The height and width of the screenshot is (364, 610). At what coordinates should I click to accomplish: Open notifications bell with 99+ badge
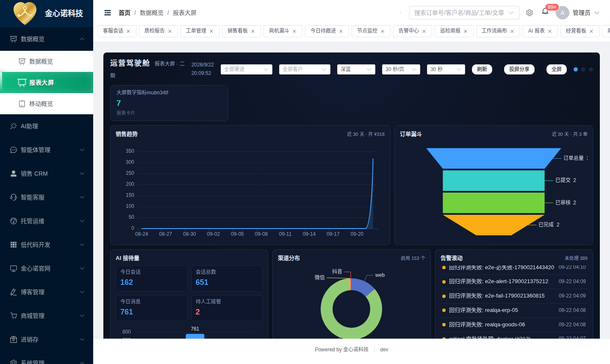pos(545,11)
